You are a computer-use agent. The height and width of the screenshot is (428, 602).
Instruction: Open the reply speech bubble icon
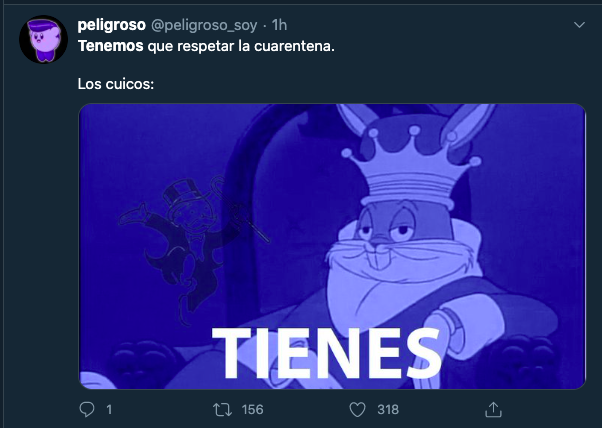pyautogui.click(x=87, y=410)
